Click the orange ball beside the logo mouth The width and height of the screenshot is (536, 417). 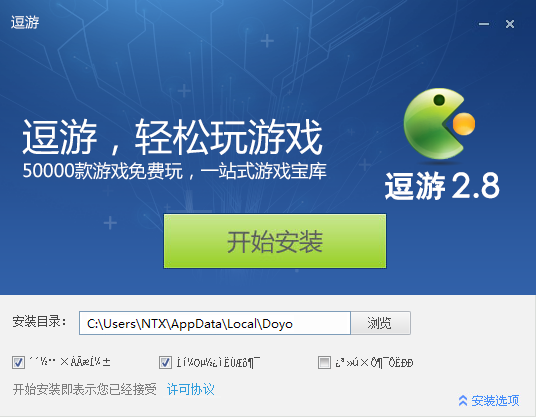coord(464,123)
